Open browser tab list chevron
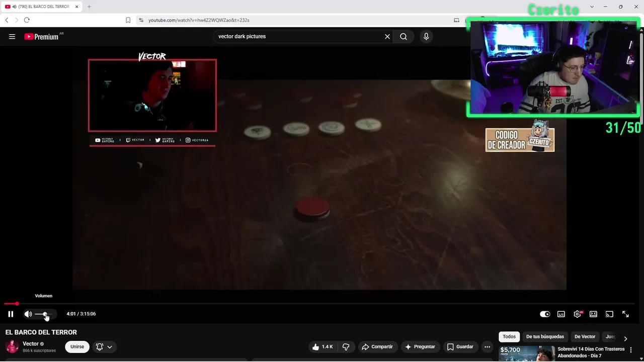This screenshot has height=362, width=644. 592,7
